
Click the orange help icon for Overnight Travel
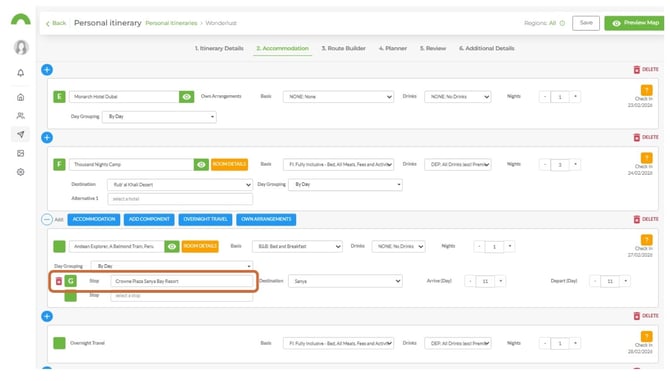(x=646, y=337)
